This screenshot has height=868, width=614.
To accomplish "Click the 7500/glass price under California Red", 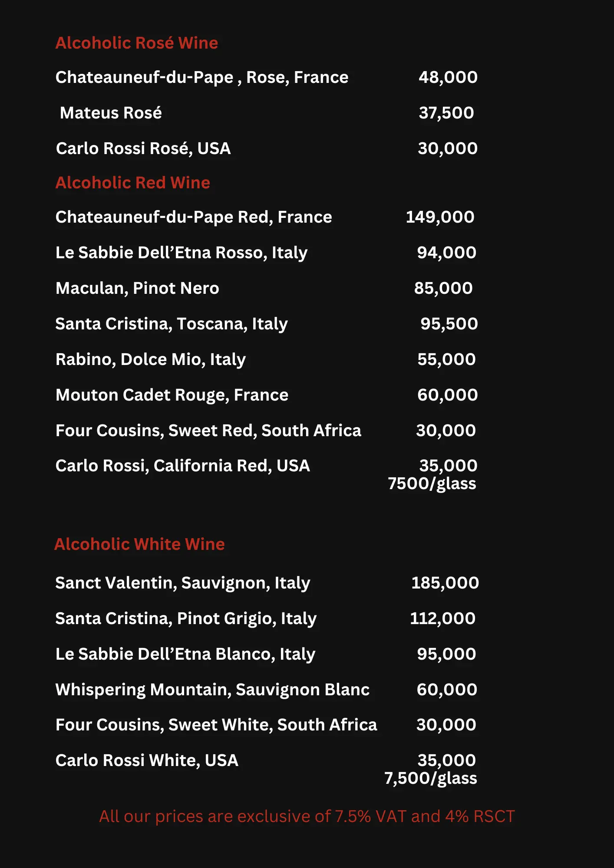I will point(432,483).
